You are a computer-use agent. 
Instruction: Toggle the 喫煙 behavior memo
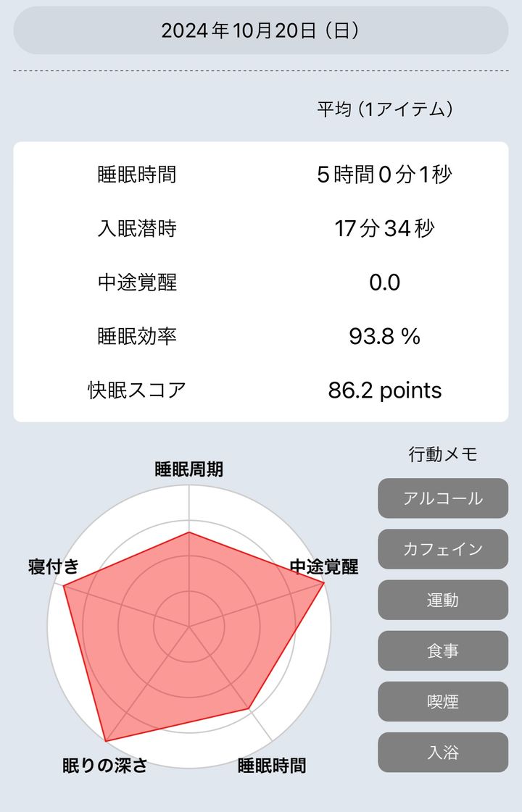(443, 701)
